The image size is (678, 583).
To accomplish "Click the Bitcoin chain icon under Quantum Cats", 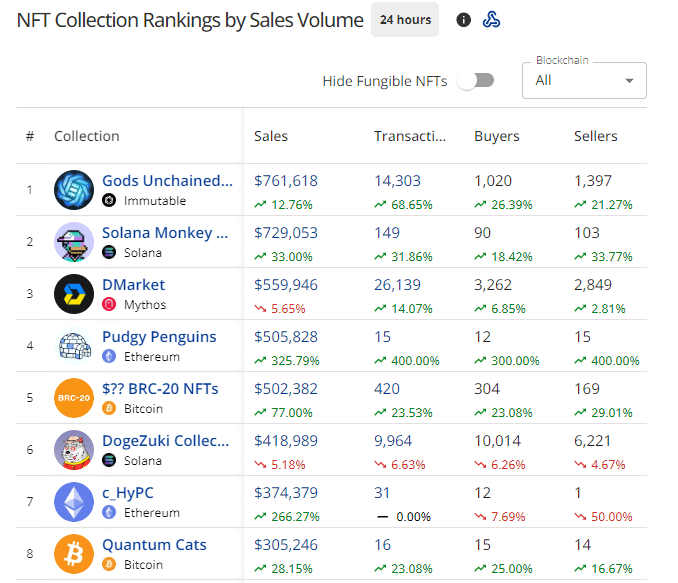I will 109,564.
